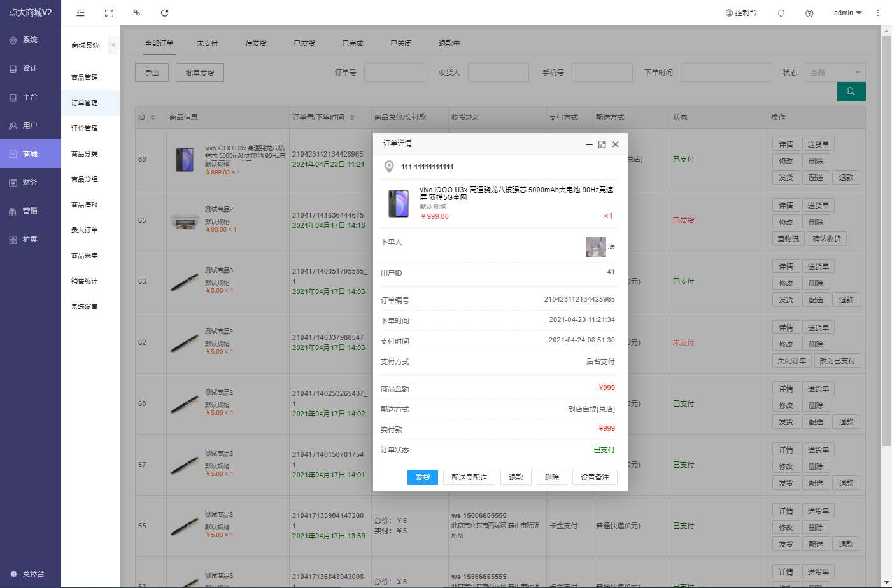Open the notification bell icon
Image resolution: width=892 pixels, height=588 pixels.
coord(781,13)
